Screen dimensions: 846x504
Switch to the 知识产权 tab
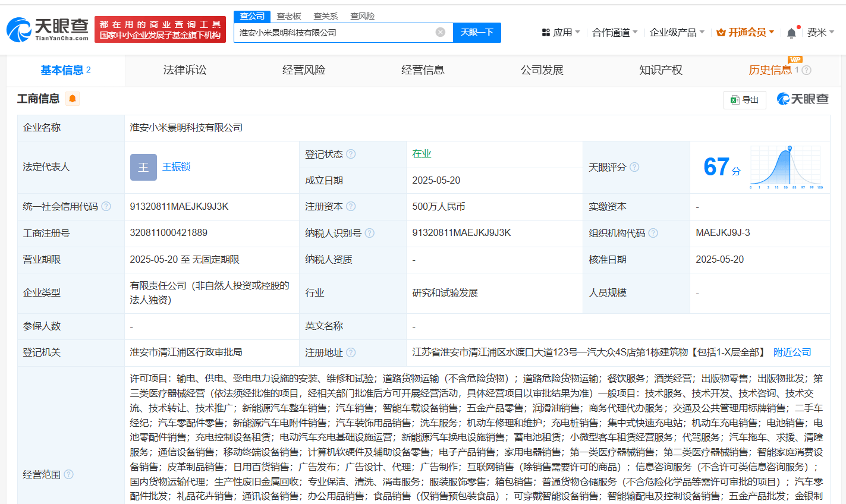pos(661,70)
